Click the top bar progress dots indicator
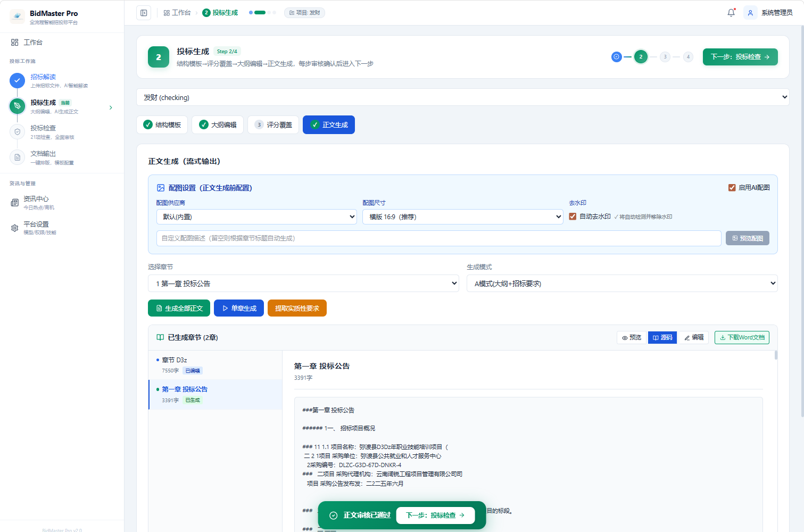 262,13
